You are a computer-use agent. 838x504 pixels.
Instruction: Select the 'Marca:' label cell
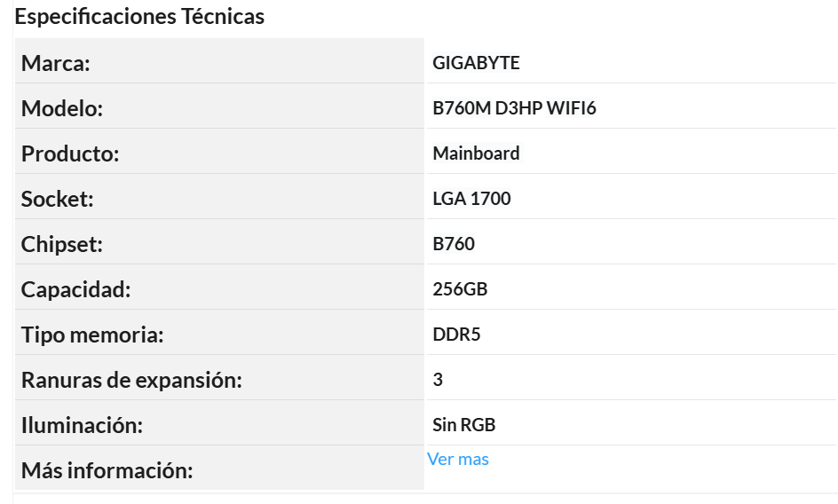(x=219, y=61)
